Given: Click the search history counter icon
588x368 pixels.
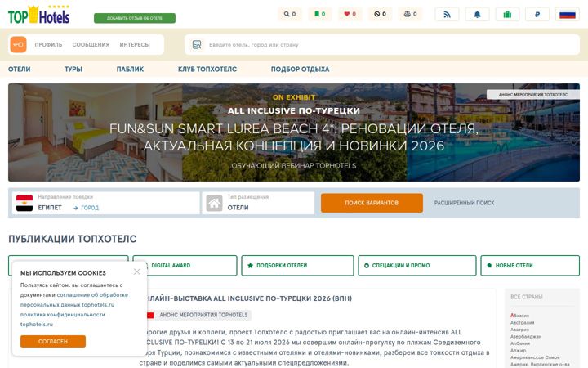Looking at the screenshot, I should [x=289, y=14].
